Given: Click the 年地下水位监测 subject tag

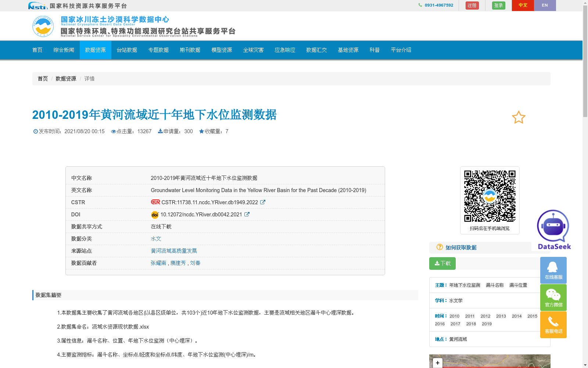Looking at the screenshot, I should (x=465, y=285).
